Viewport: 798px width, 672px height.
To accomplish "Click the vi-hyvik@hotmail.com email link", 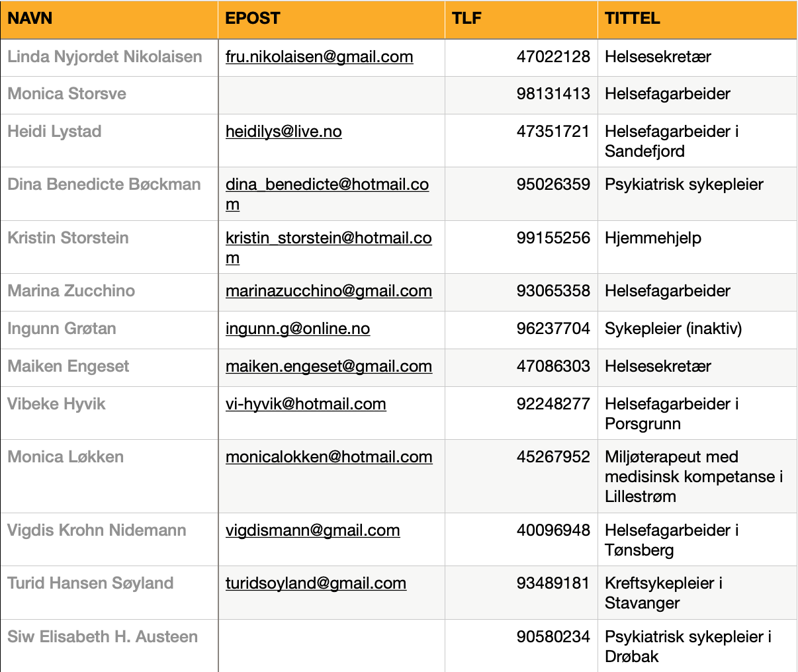I will click(x=305, y=404).
